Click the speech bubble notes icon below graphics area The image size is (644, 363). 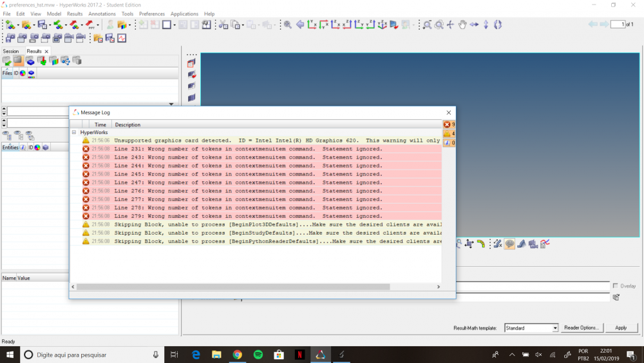(x=509, y=244)
